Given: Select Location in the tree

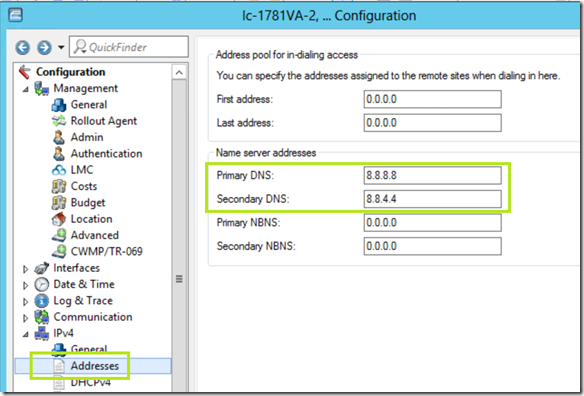Looking at the screenshot, I should [x=92, y=219].
